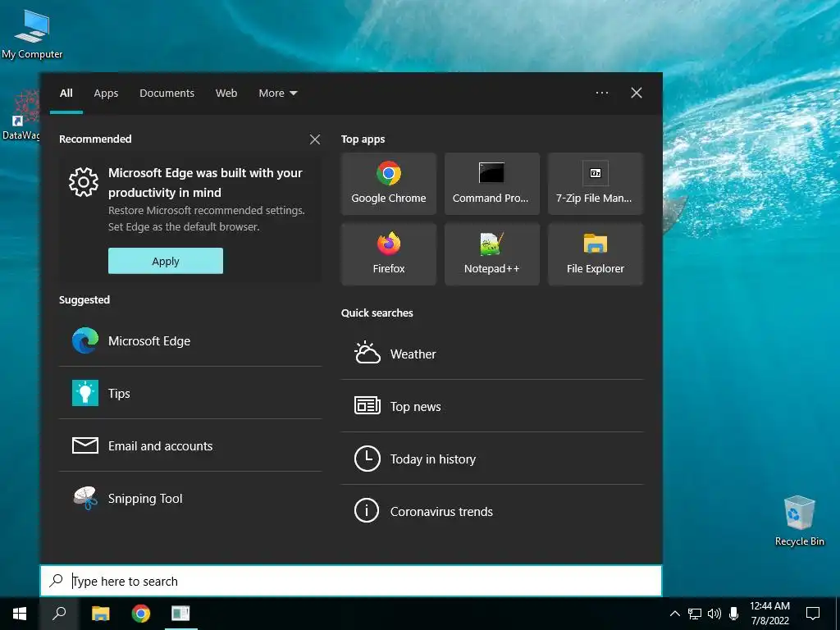
Task: Open Email and accounts suggestion
Action: click(x=190, y=445)
